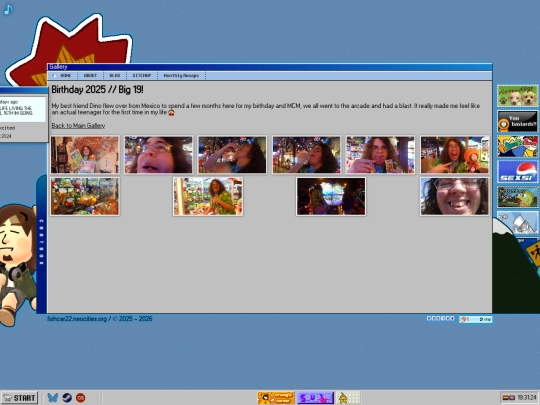Click the clap button in the footer

click(x=475, y=319)
